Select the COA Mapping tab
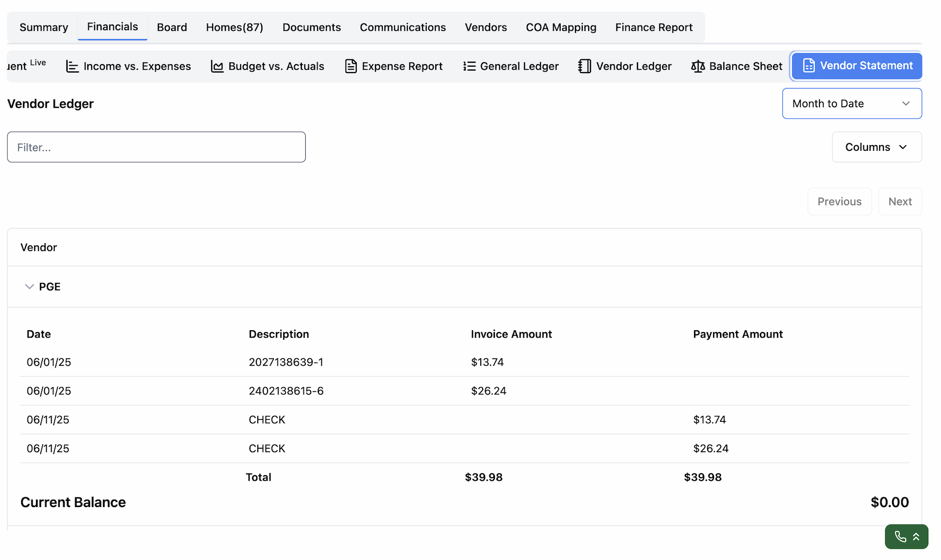Screen dimensions: 941x560 (x=561, y=27)
